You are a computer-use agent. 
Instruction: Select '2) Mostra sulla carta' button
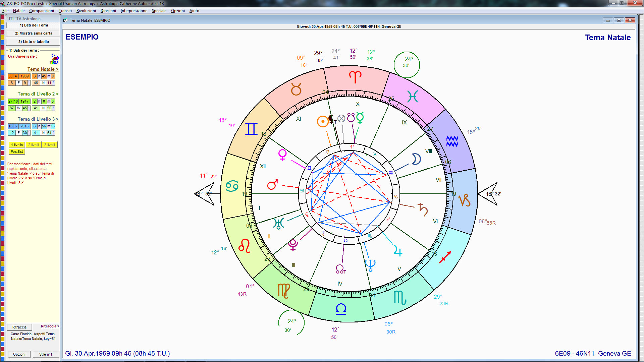(33, 33)
